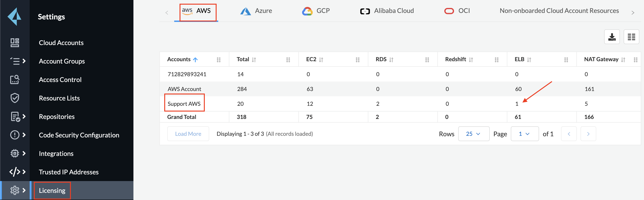Select the Licensing menu item
Viewport: 644px width, 200px height.
coord(52,191)
